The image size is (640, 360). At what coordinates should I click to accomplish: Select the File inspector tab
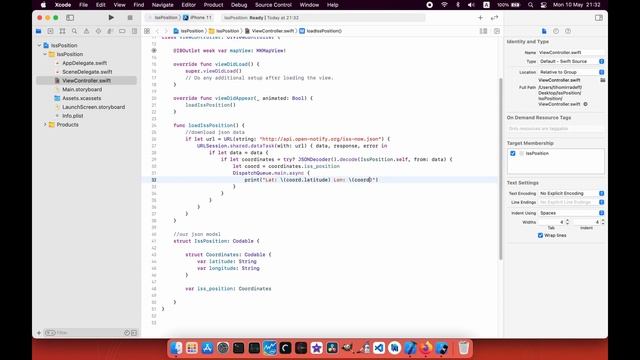pos(544,31)
